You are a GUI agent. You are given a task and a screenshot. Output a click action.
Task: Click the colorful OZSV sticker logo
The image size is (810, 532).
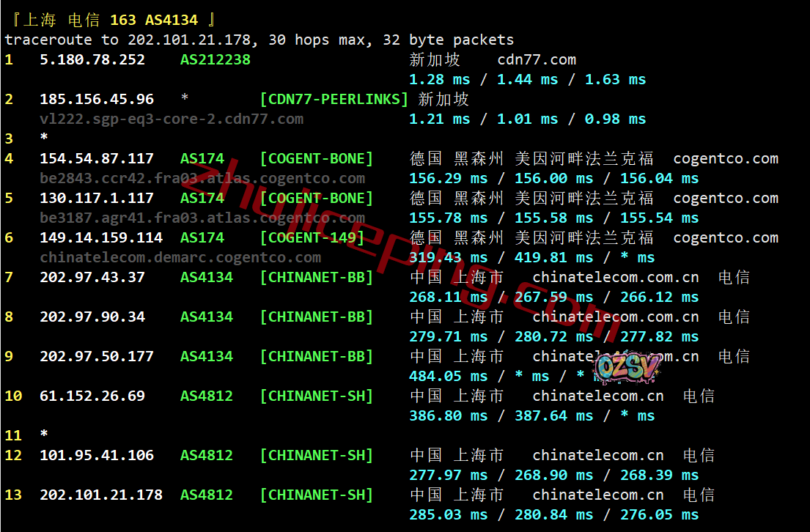click(x=628, y=369)
